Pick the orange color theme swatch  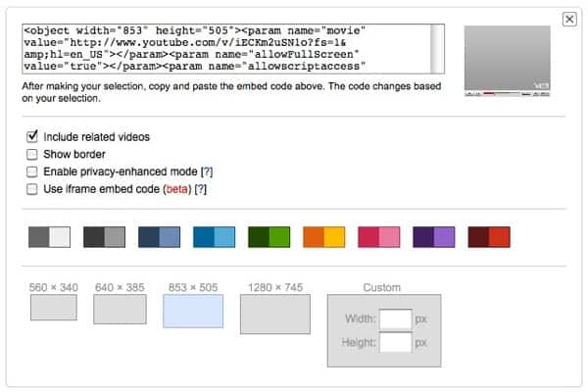tap(323, 237)
